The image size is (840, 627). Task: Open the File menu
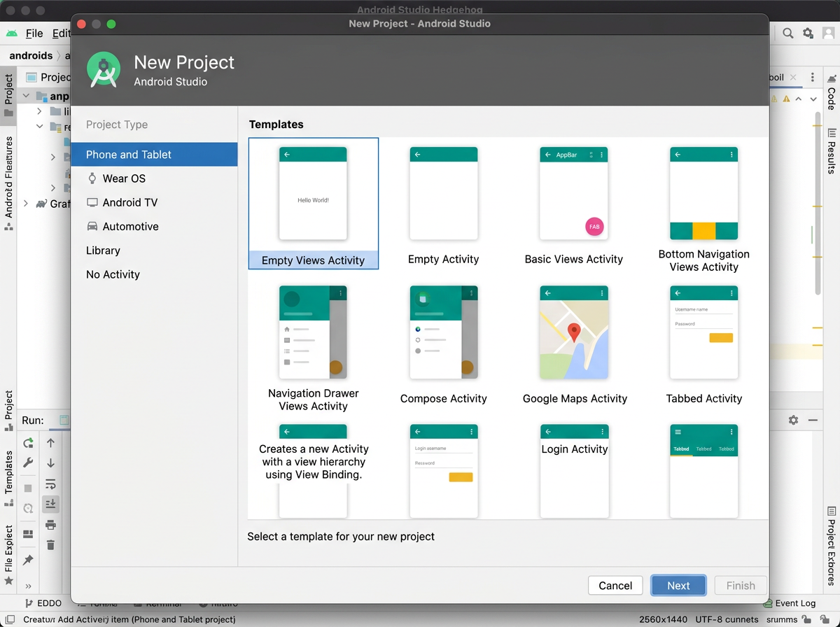coord(34,33)
